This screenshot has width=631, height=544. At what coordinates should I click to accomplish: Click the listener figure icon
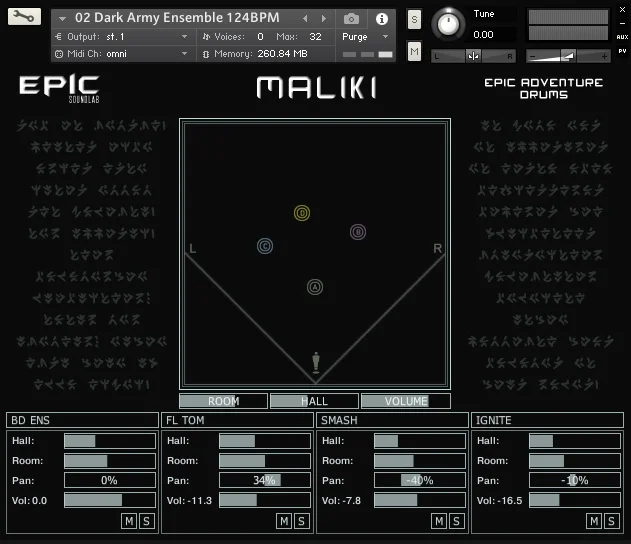point(316,361)
